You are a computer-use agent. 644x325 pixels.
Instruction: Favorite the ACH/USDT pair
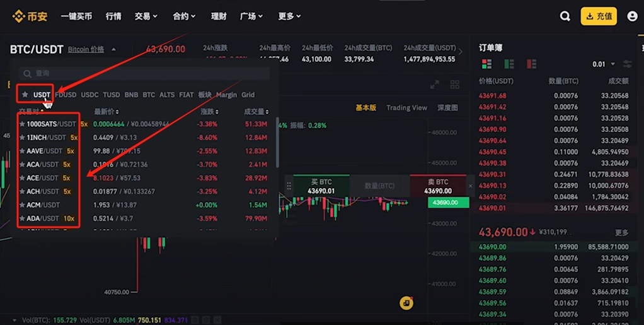[22, 191]
